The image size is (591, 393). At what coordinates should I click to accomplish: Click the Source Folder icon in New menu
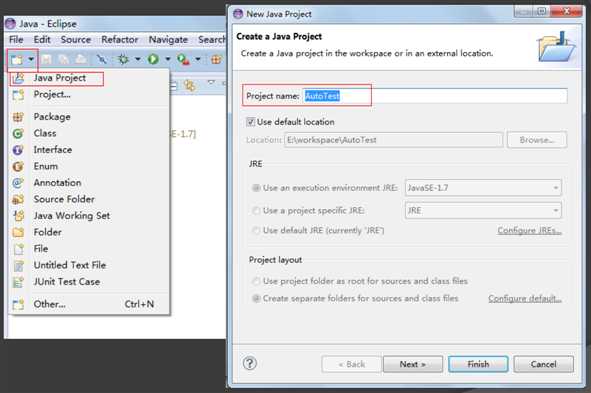(x=18, y=199)
